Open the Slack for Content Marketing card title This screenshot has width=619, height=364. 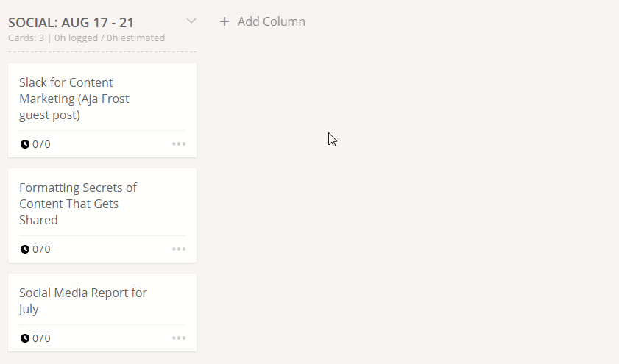(x=74, y=99)
